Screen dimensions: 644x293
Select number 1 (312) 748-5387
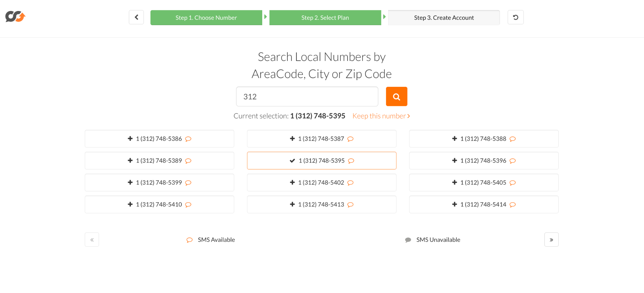[x=322, y=139]
